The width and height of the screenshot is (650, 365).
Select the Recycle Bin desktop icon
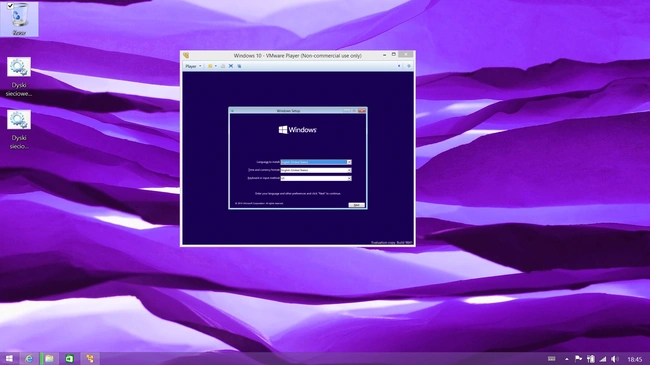(x=19, y=19)
